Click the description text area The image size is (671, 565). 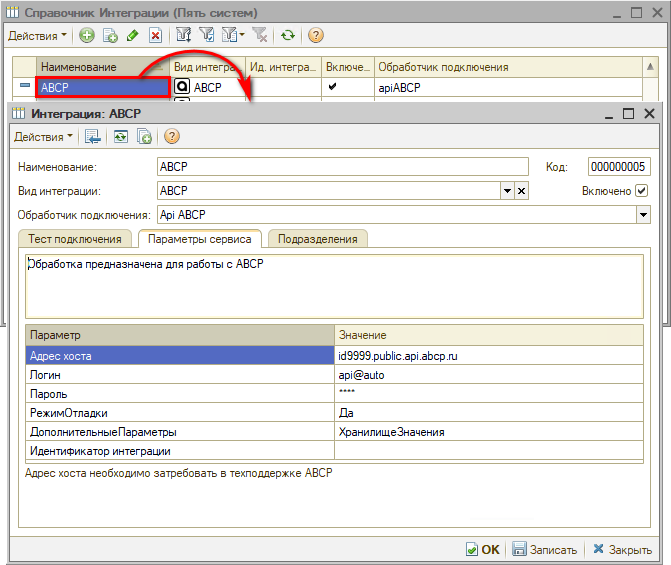(x=334, y=286)
